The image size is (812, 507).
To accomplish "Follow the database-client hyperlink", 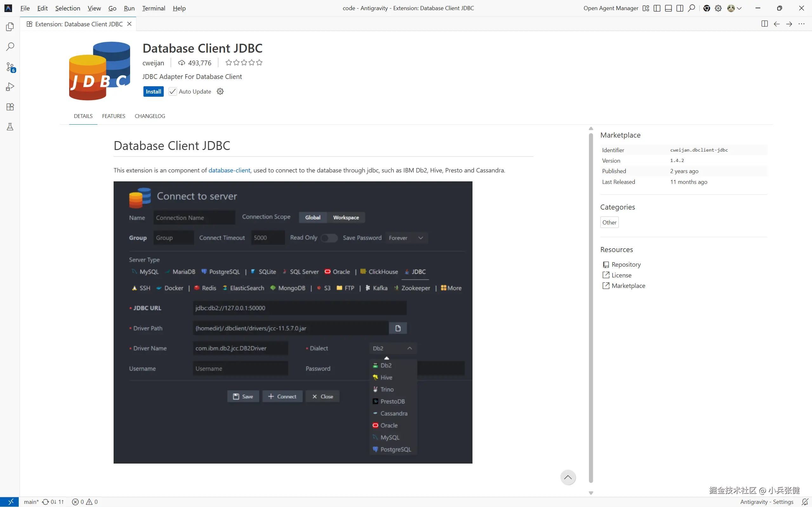I will click(x=229, y=170).
